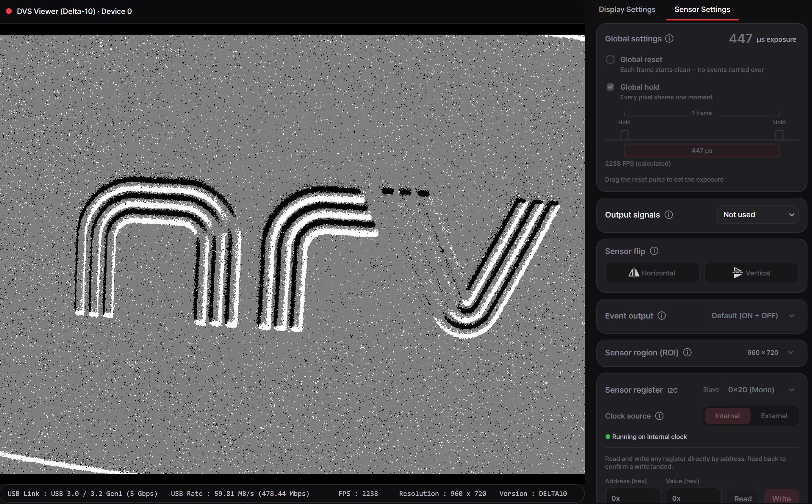Click the USB Link USB 3.0 status text

(82, 494)
